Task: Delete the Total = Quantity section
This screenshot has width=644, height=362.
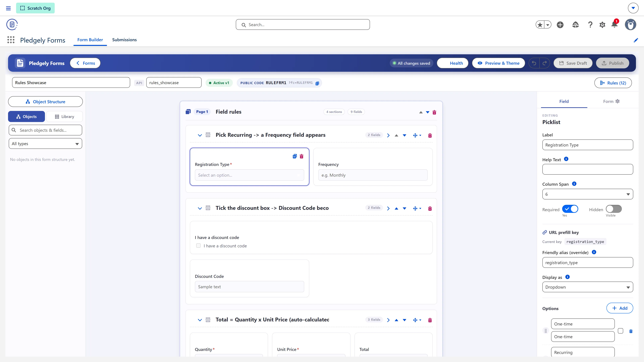Action: (x=430, y=320)
